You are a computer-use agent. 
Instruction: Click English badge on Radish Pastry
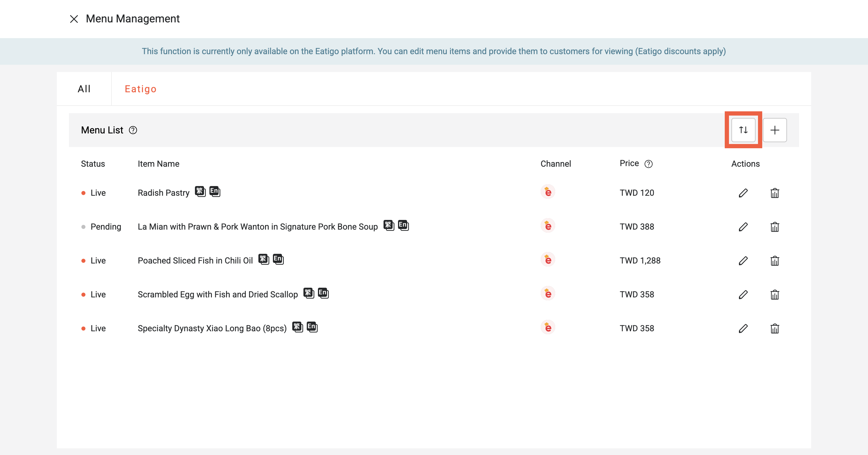click(215, 191)
